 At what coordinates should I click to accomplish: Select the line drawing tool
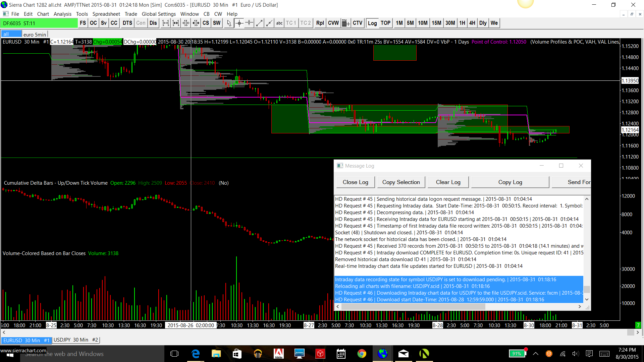(x=259, y=23)
